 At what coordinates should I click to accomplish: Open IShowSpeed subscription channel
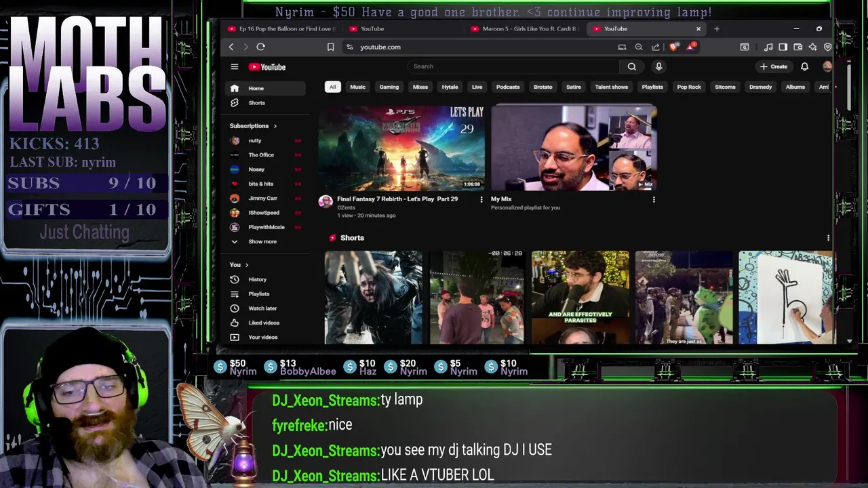point(265,212)
